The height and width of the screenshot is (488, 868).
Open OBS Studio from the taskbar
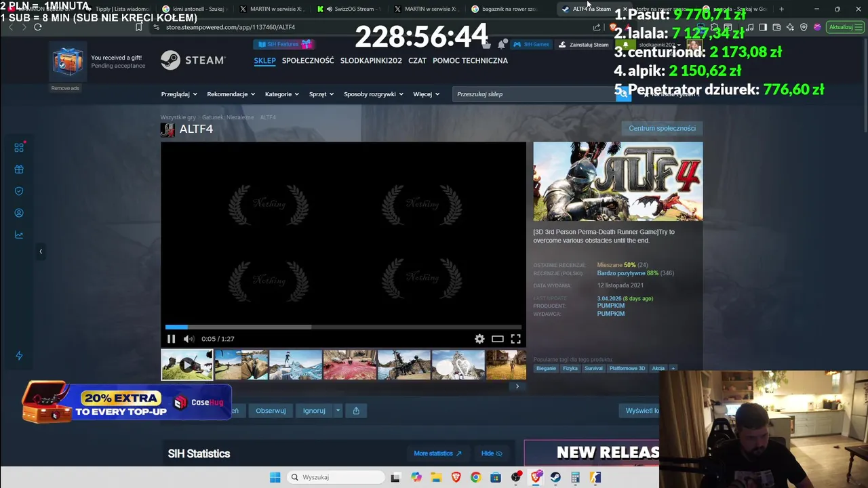(x=516, y=477)
